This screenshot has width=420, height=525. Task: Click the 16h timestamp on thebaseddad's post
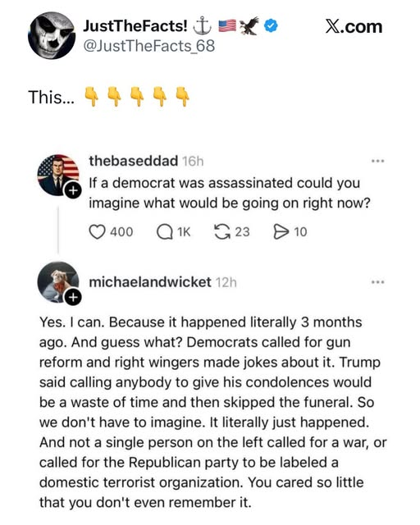[193, 162]
